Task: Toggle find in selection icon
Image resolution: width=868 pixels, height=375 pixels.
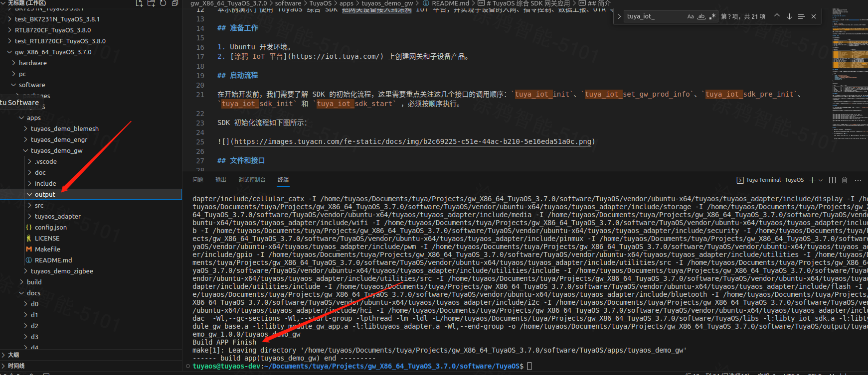Action: click(801, 16)
